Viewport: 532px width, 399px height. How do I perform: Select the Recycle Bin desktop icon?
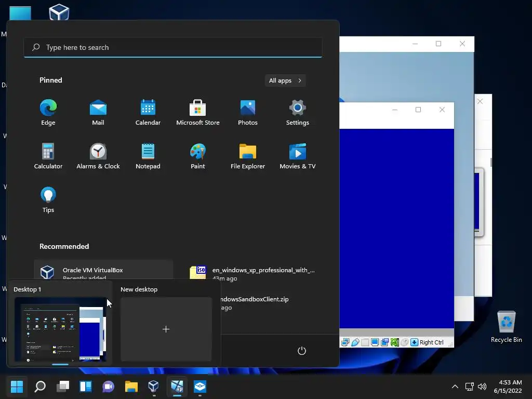(506, 327)
